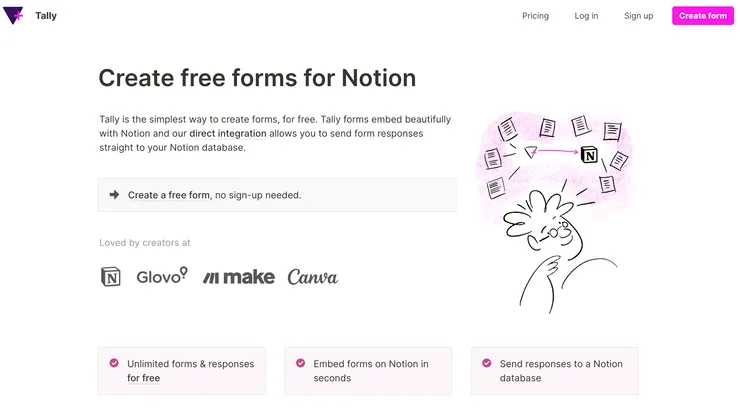Click the Canva logo
Screen dimensions: 740x409
(x=312, y=277)
